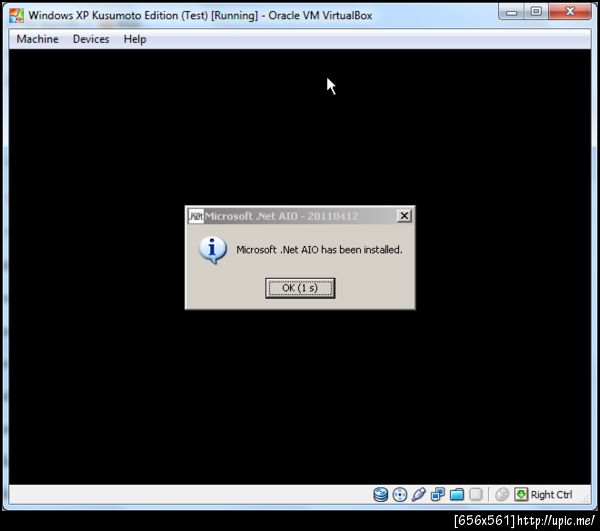Image resolution: width=600 pixels, height=531 pixels.
Task: Click the OK (1 s) button
Action: 300,288
